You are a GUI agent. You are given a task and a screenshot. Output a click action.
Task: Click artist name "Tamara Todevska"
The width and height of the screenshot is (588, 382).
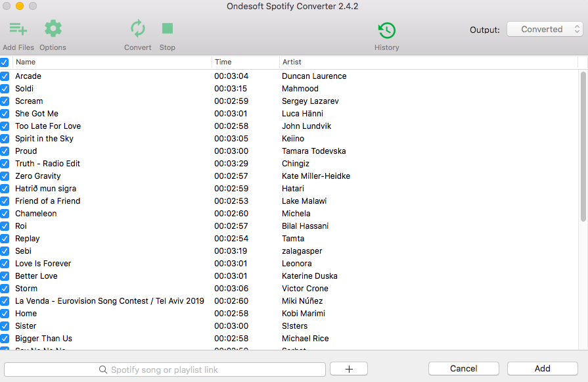click(x=314, y=151)
